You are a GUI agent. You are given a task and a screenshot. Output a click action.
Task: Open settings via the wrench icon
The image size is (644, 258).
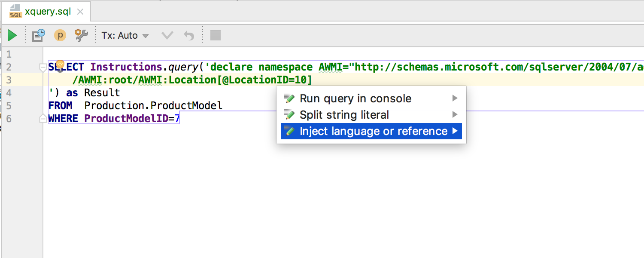(x=81, y=35)
